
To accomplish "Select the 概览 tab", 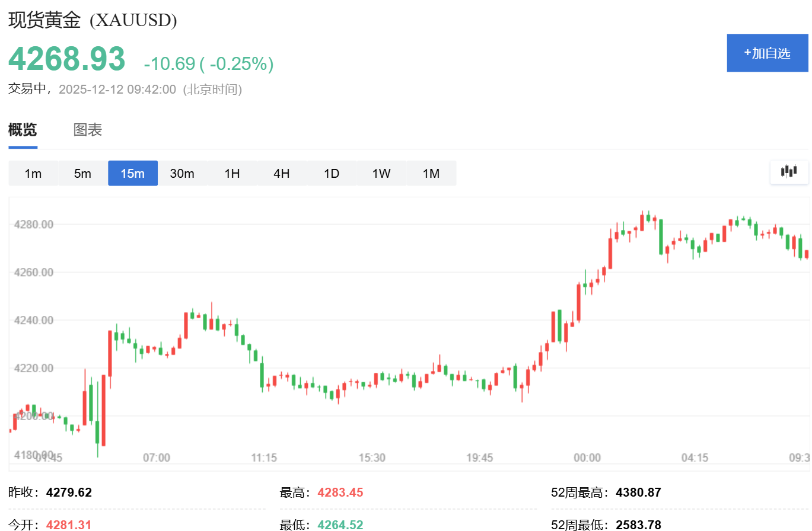I will [23, 129].
